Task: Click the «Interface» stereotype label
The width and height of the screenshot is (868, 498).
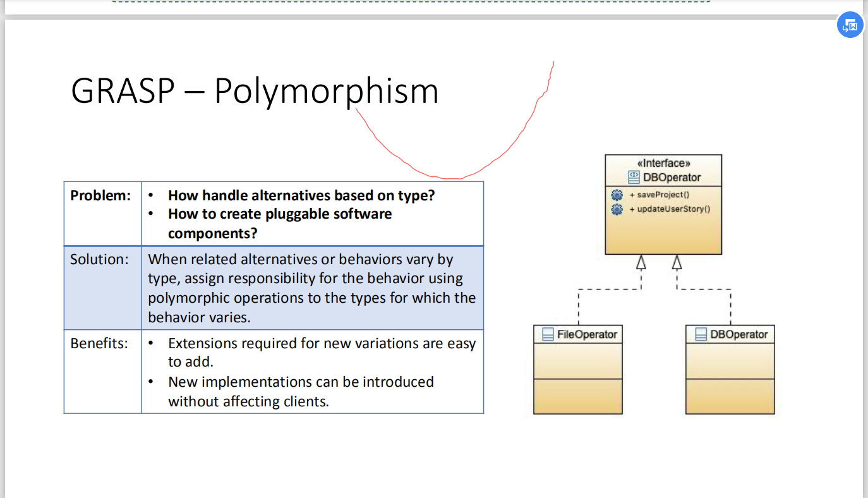Action: (x=663, y=163)
